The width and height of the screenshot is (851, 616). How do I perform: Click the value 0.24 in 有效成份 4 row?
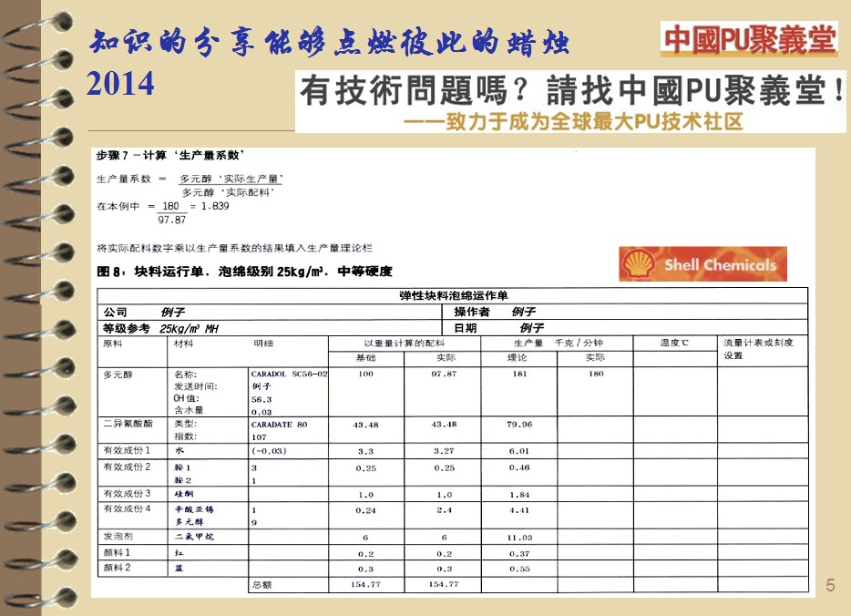point(365,510)
